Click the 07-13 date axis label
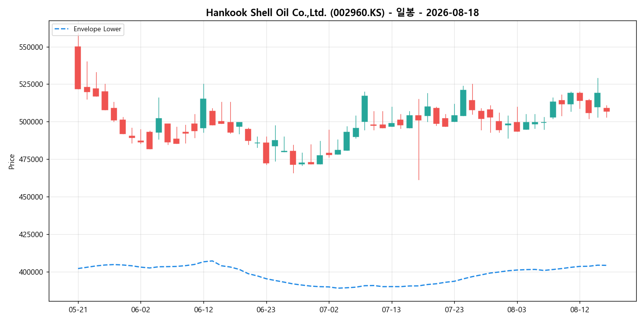The image size is (644, 322). tap(391, 310)
